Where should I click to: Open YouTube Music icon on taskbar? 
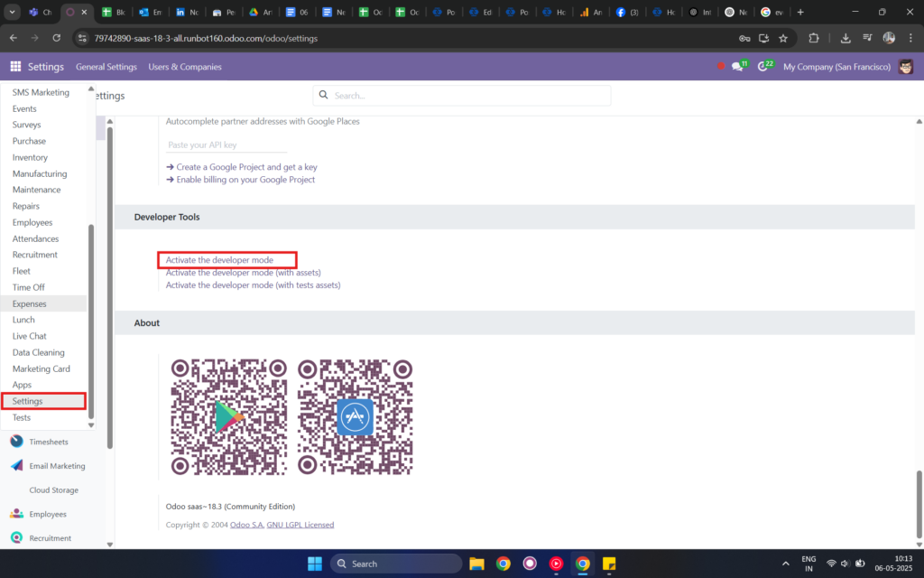pos(556,564)
